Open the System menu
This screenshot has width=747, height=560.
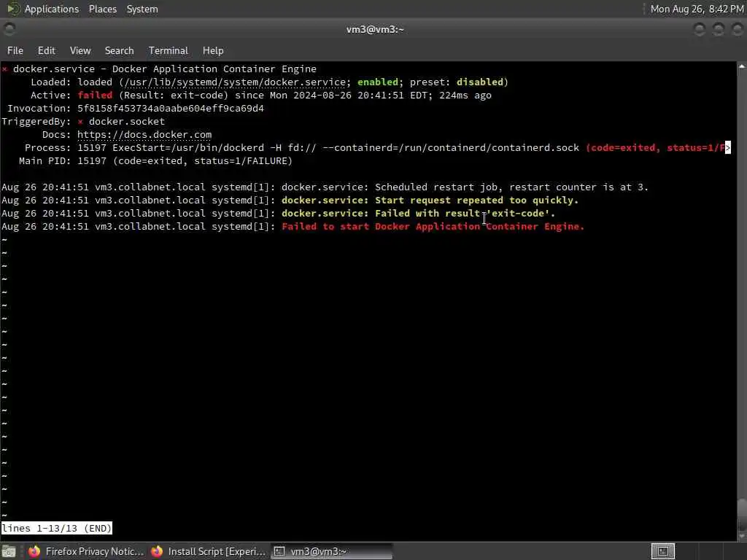pos(142,9)
